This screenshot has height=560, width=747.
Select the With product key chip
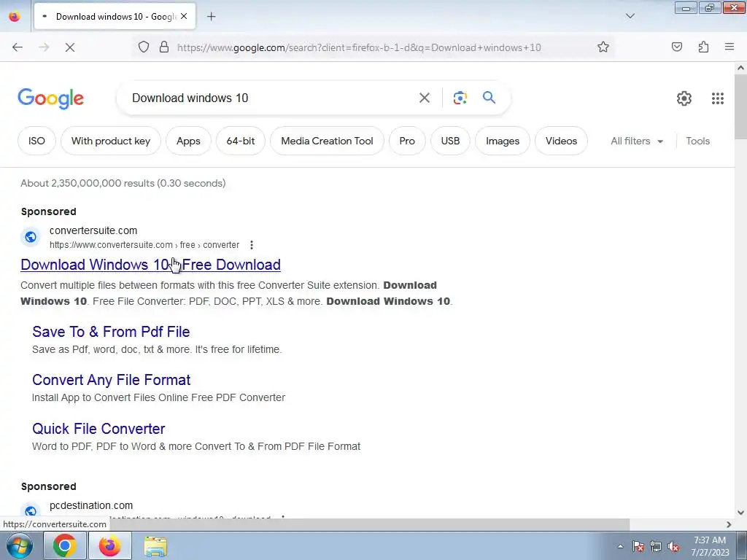tap(111, 141)
